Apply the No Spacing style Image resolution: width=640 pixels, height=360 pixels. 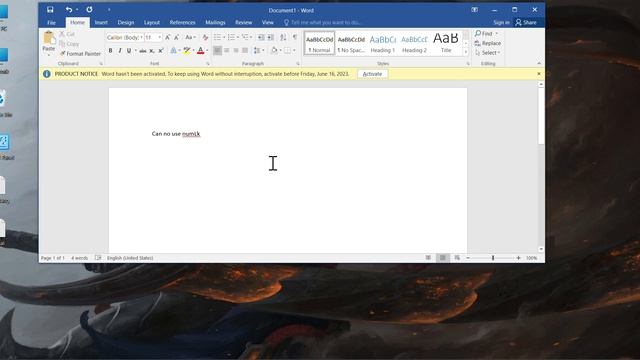pyautogui.click(x=351, y=43)
